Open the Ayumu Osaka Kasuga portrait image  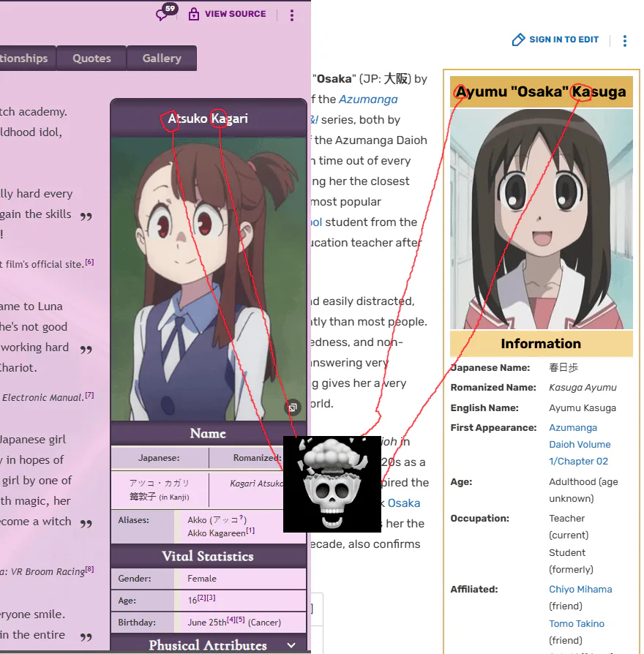coord(542,219)
